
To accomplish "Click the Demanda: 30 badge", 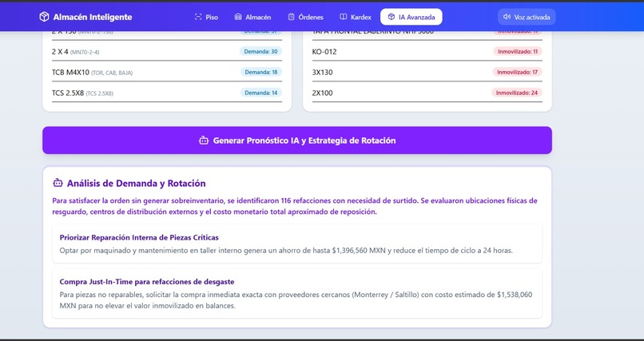I will tap(260, 51).
